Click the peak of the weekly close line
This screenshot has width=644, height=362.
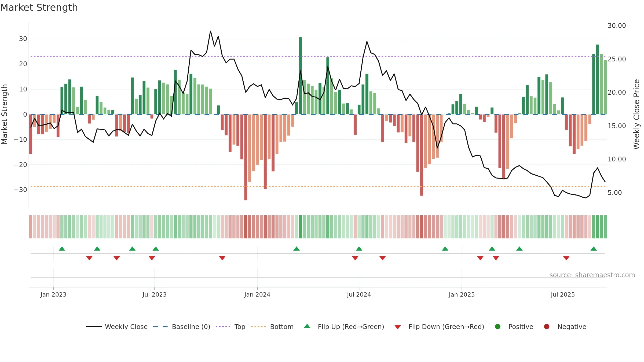210,31
